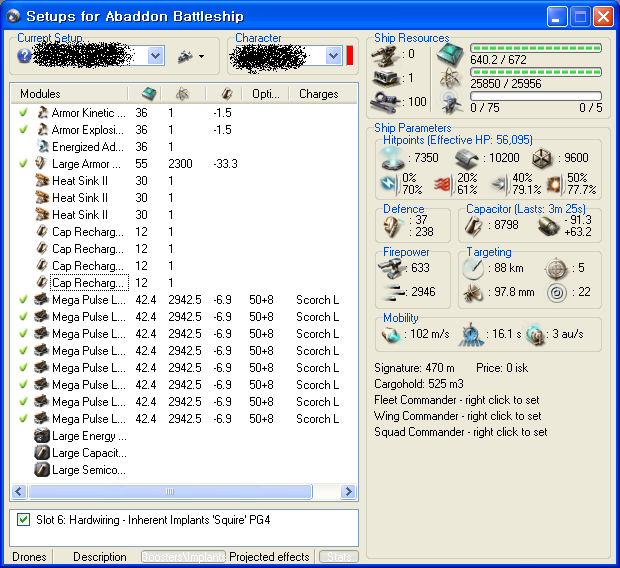Click Fleet Commander right click to set
The image size is (620, 568).
click(x=457, y=400)
